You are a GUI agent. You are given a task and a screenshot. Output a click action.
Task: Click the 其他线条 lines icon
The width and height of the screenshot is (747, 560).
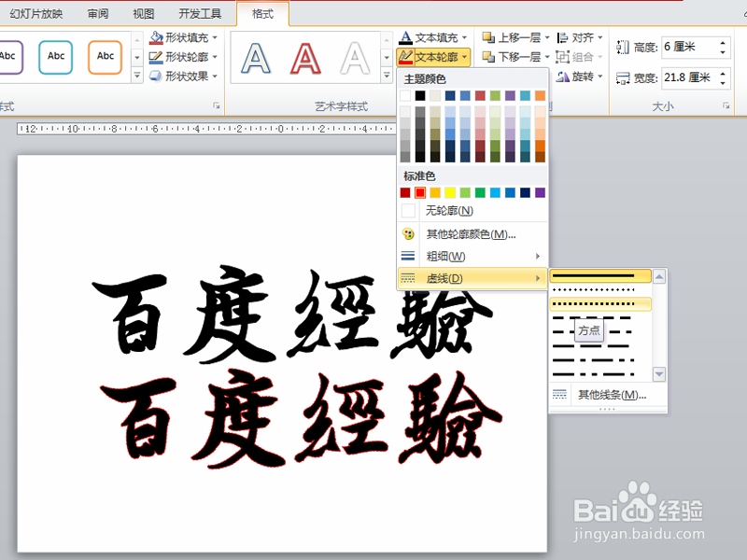tap(559, 394)
